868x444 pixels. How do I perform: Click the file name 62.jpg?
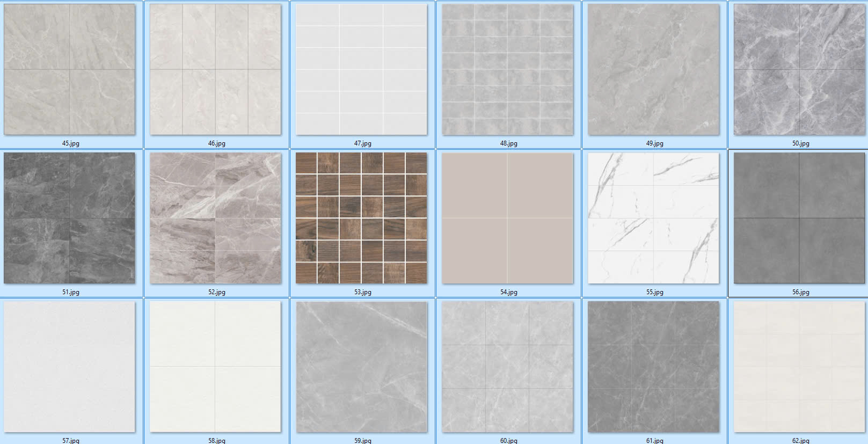coord(801,440)
